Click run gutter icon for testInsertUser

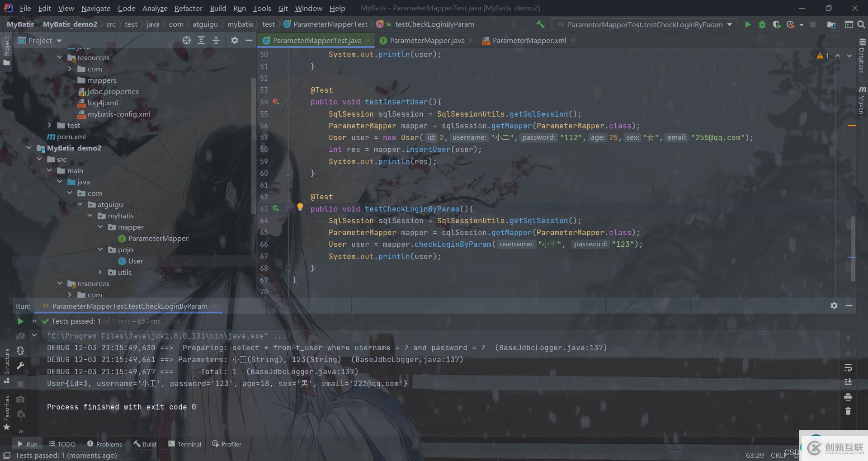275,102
